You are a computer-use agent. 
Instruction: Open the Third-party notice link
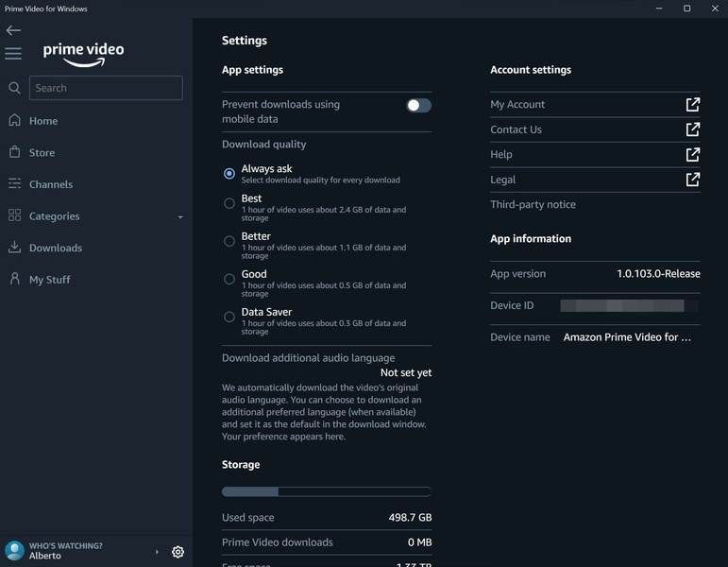coord(533,204)
